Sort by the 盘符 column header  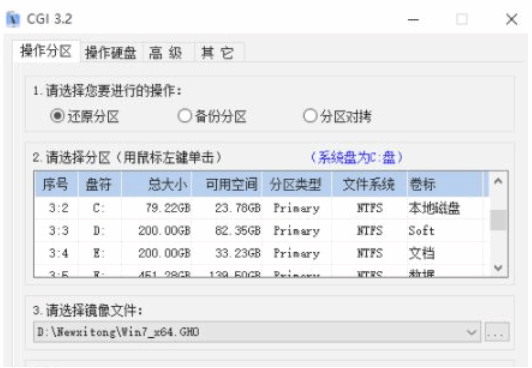pyautogui.click(x=99, y=185)
